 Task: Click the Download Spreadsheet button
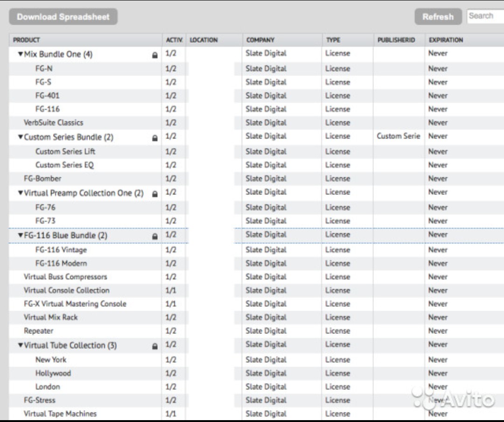click(x=63, y=17)
